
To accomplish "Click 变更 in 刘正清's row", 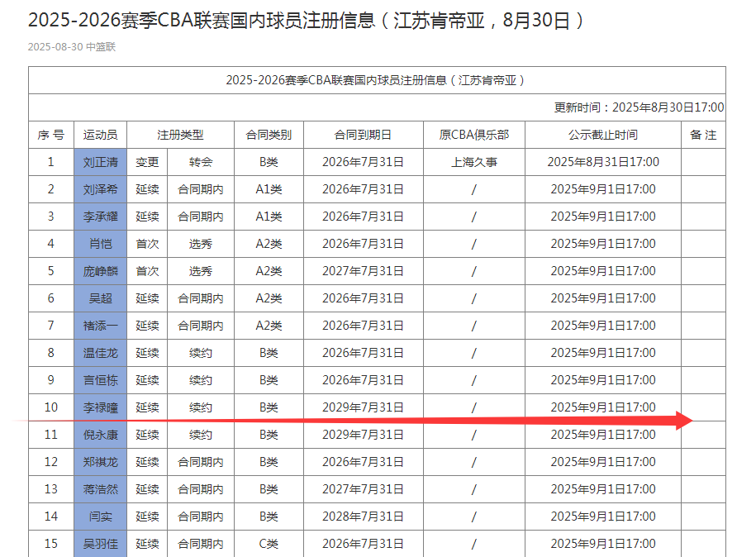I will [147, 162].
